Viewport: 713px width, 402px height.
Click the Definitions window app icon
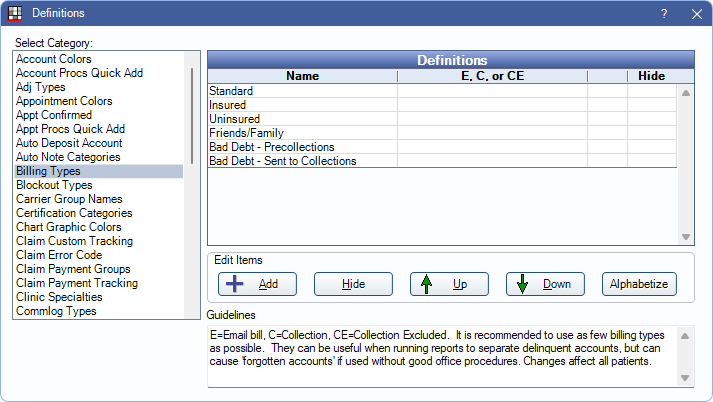pyautogui.click(x=15, y=14)
